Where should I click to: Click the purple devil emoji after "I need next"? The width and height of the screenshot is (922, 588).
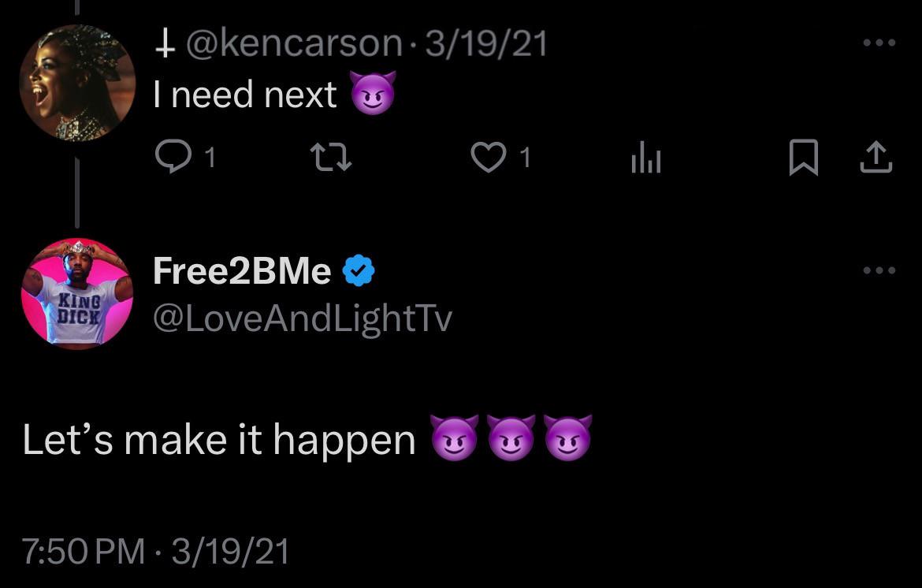coord(372,95)
